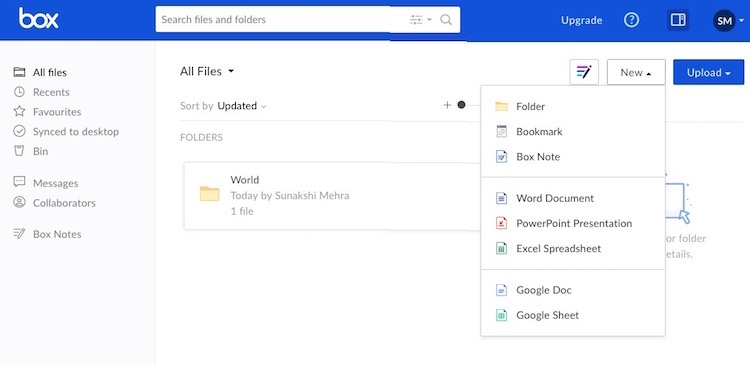This screenshot has width=750, height=365.
Task: Click the new Box Note pencil icon button
Action: 584,72
